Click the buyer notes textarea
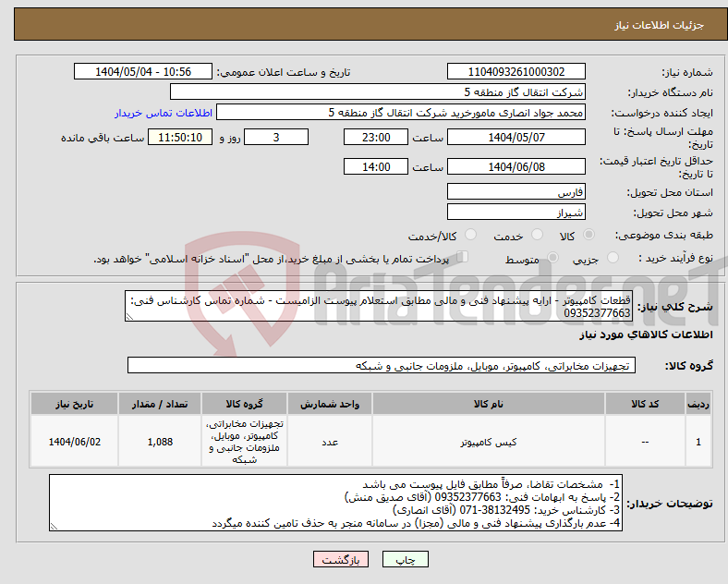The width and height of the screenshot is (728, 584). (x=335, y=503)
